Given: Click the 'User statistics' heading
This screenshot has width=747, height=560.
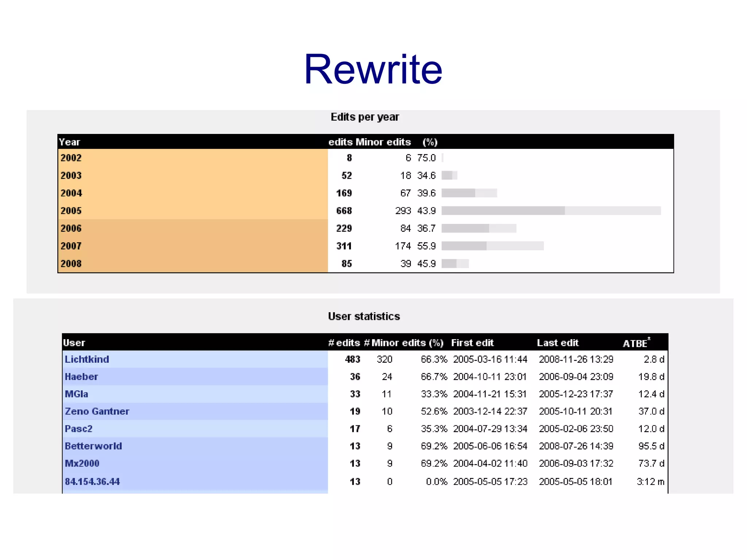Looking at the screenshot, I should [364, 316].
